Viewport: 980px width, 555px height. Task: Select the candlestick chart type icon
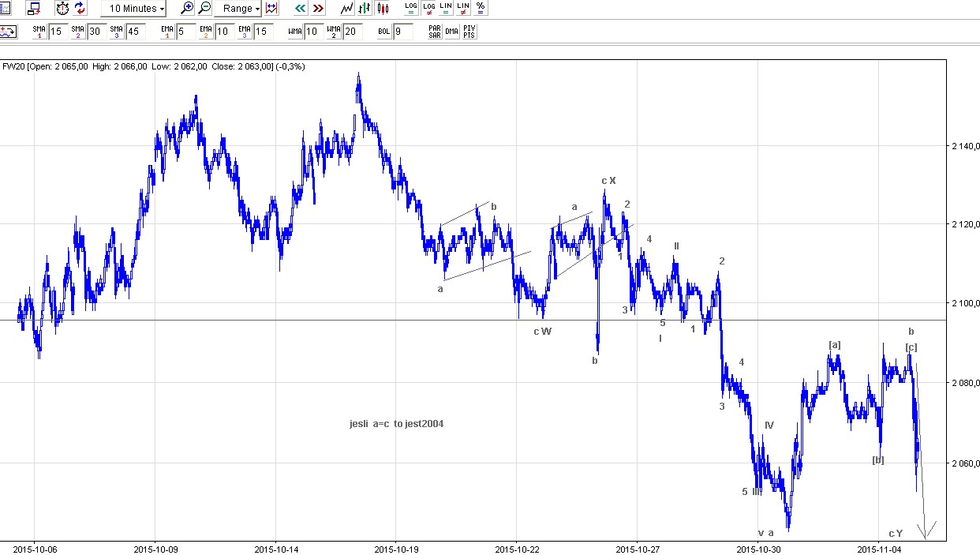(383, 9)
